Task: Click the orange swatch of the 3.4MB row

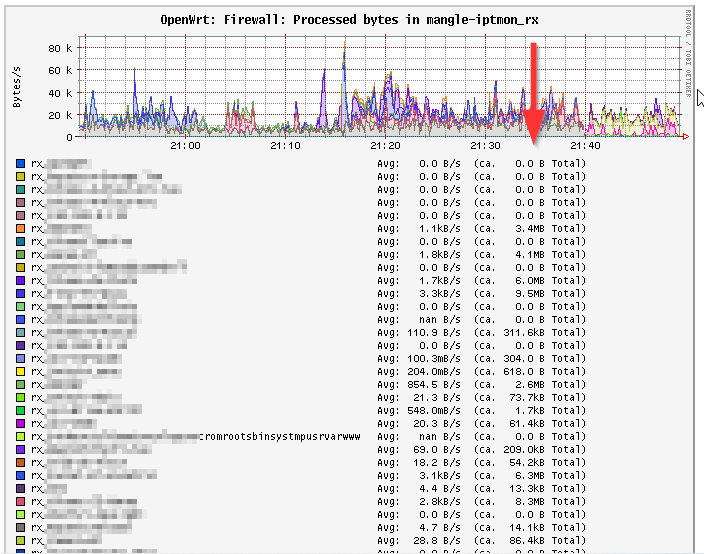Action: click(20, 229)
